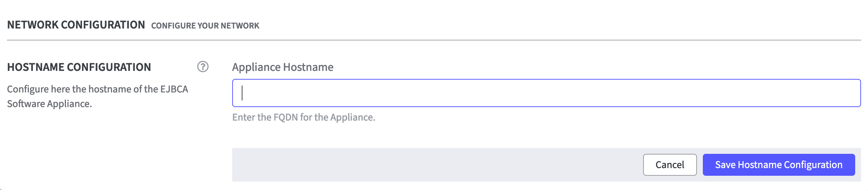Viewport: 868px width, 190px height.
Task: Place cursor in the FQDN input box
Action: pyautogui.click(x=546, y=93)
